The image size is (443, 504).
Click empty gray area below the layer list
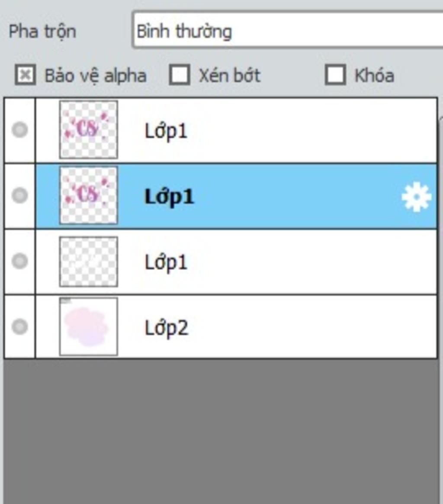tap(220, 431)
